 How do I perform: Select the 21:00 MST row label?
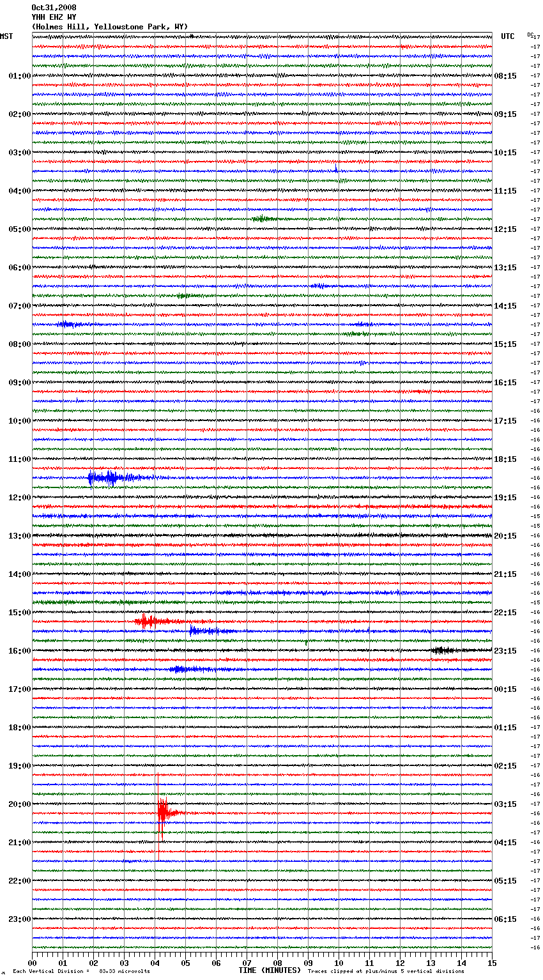click(x=20, y=843)
